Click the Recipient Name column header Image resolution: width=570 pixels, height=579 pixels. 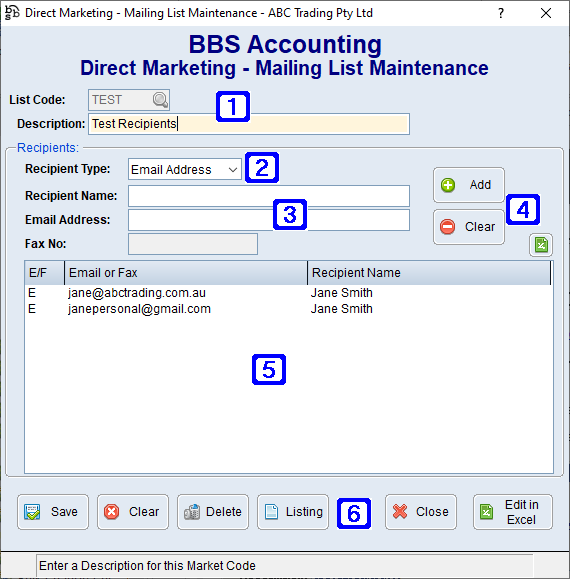(429, 273)
